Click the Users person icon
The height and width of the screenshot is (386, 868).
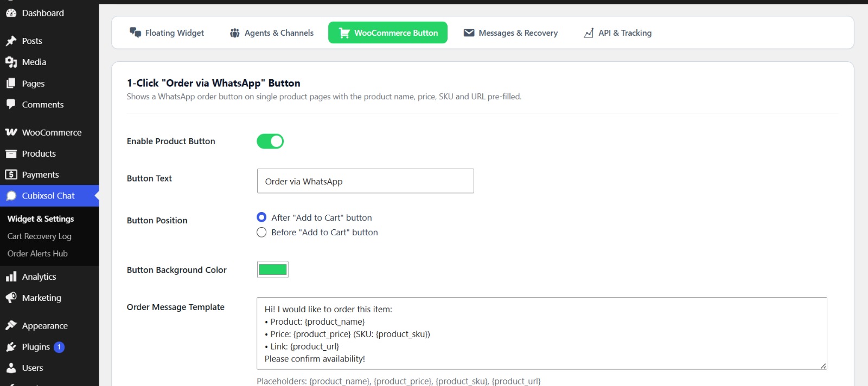(11, 368)
